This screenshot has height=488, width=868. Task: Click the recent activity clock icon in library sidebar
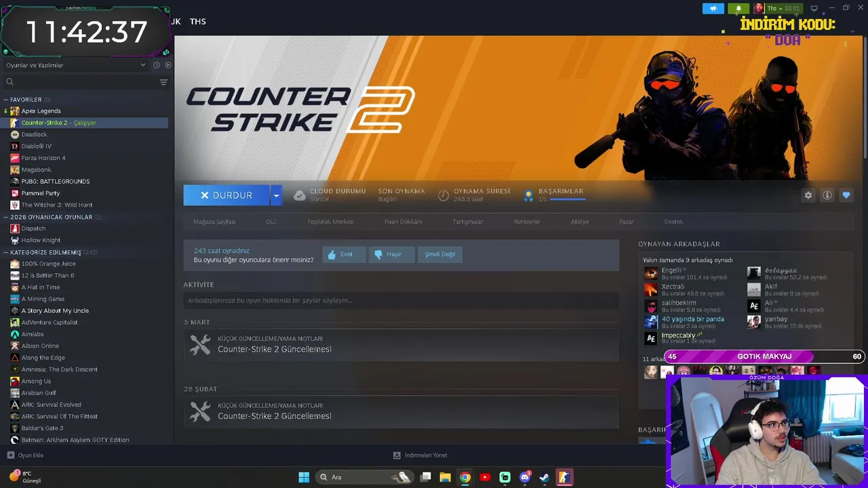click(157, 65)
